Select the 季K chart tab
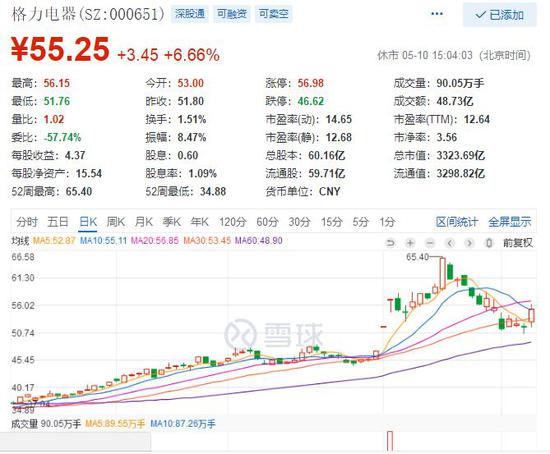 (x=172, y=222)
